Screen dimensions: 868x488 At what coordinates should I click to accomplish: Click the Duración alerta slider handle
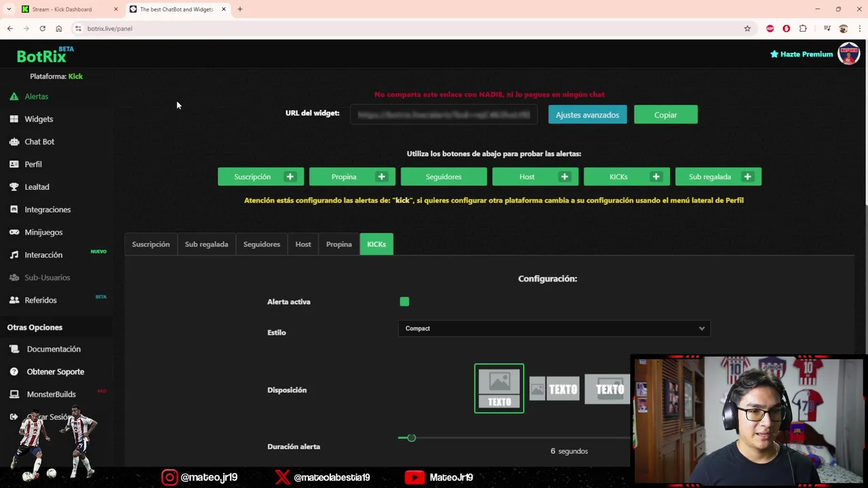point(411,438)
